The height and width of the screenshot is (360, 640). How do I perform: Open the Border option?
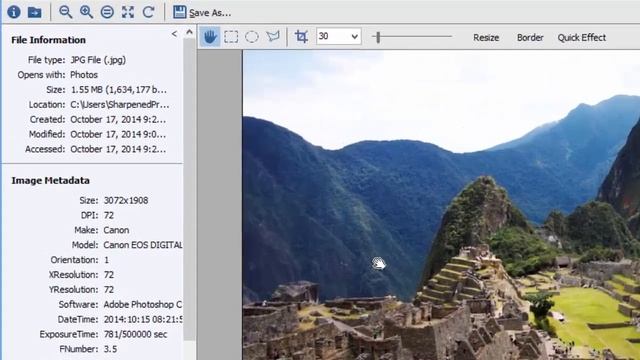[530, 38]
